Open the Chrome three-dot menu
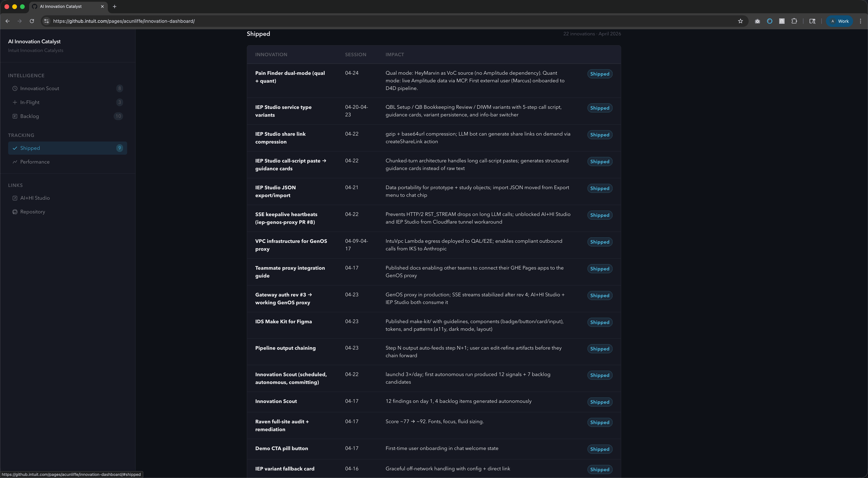This screenshot has width=868, height=478. (860, 21)
